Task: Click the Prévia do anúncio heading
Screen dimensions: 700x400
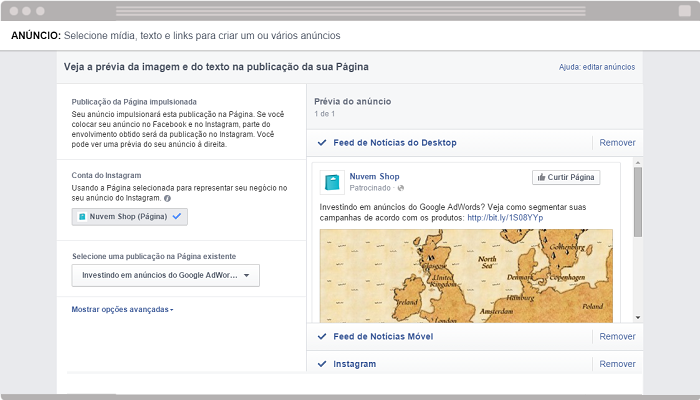Action: 353,101
